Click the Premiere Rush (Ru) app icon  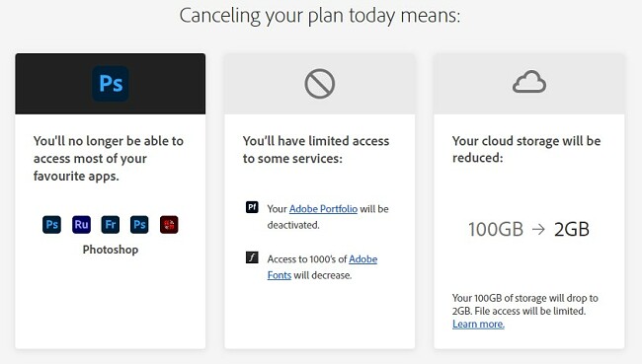(81, 225)
